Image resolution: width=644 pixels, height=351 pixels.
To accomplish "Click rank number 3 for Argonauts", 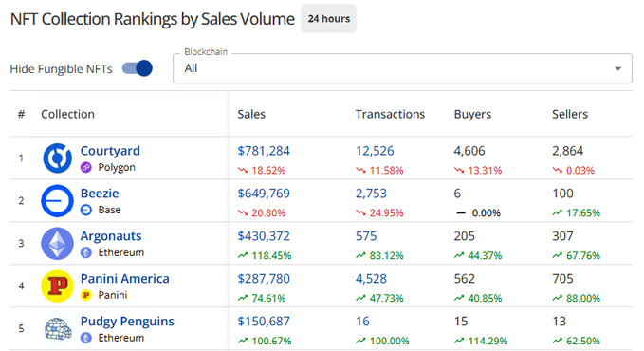I will 21,243.
